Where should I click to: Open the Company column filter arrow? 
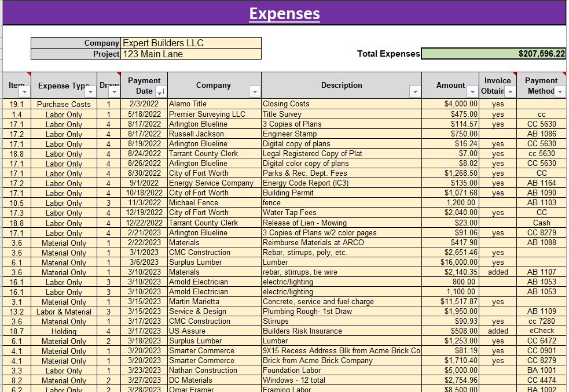tap(254, 92)
